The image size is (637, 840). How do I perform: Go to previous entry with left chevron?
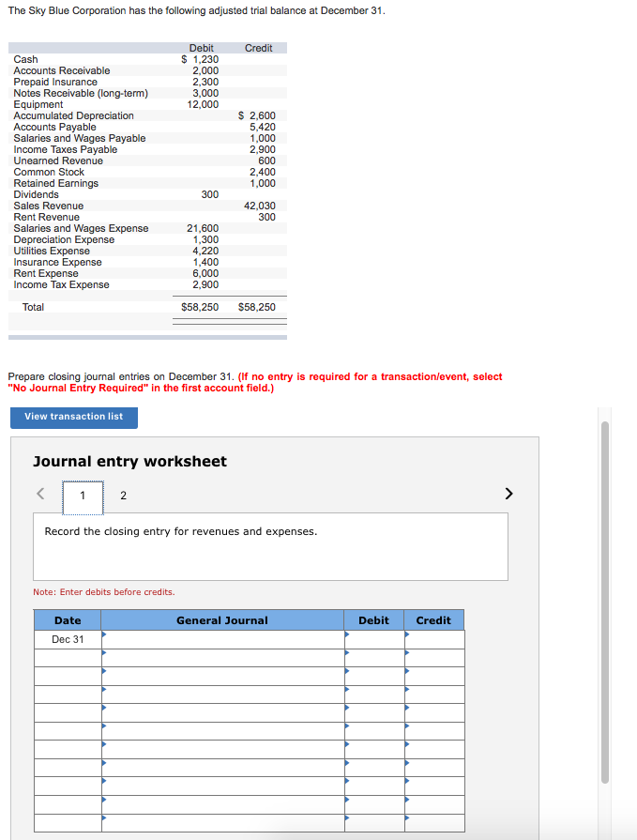40,495
